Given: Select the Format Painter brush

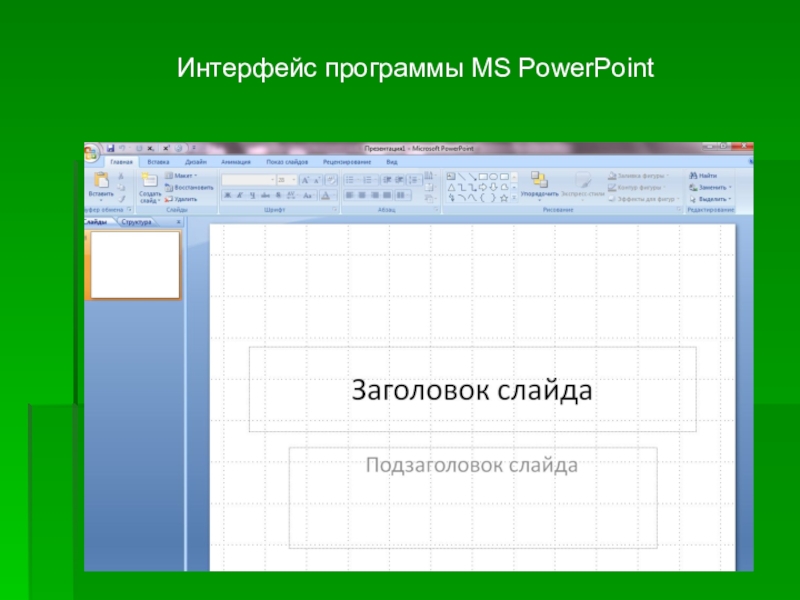Looking at the screenshot, I should tap(121, 199).
